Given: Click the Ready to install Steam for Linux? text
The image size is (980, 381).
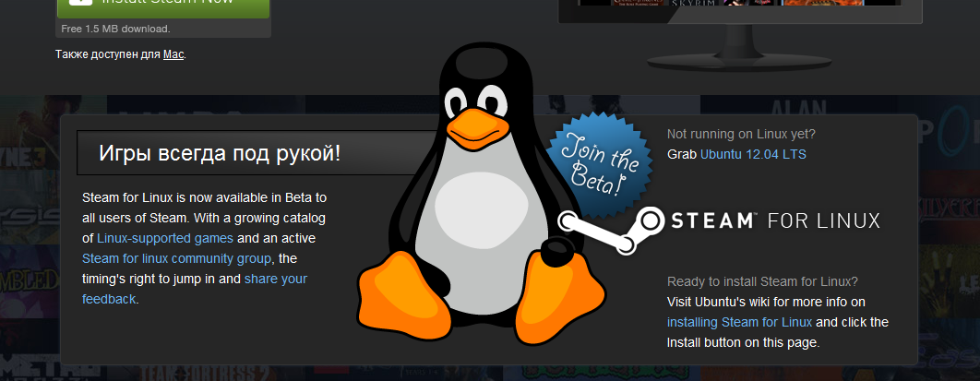Looking at the screenshot, I should point(762,281).
